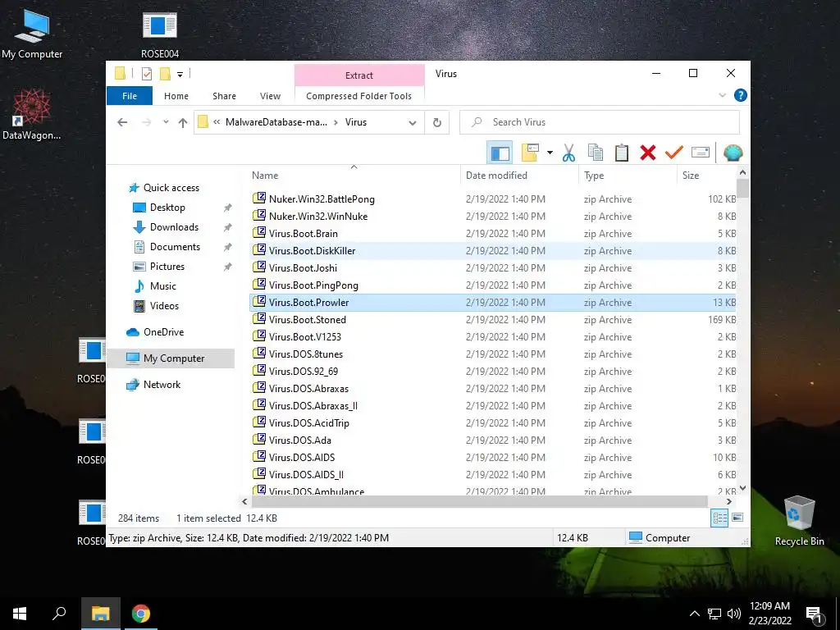The height and width of the screenshot is (630, 840).
Task: Click the blue Help question mark icon
Action: click(x=741, y=95)
